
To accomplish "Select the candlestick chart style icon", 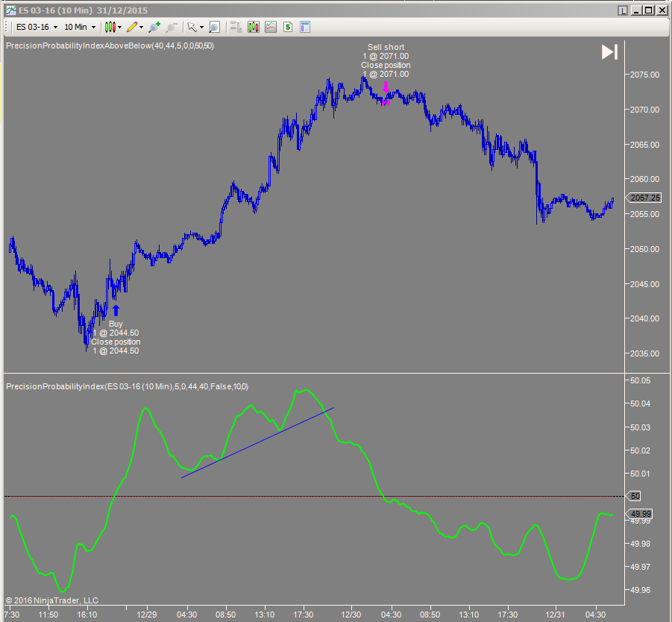I will [x=110, y=27].
